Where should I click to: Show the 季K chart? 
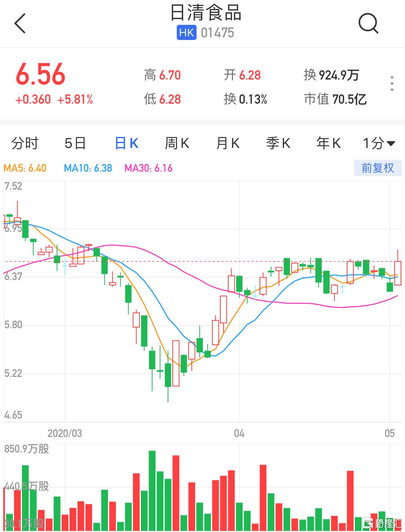point(278,143)
